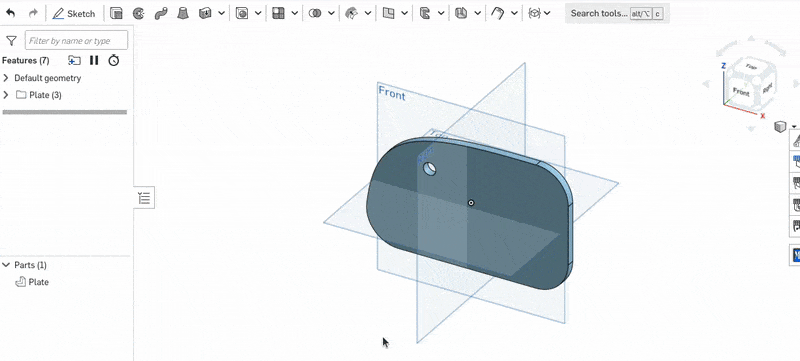This screenshot has height=361, width=800.
Task: Click the Front face of view cube
Action: 740,92
